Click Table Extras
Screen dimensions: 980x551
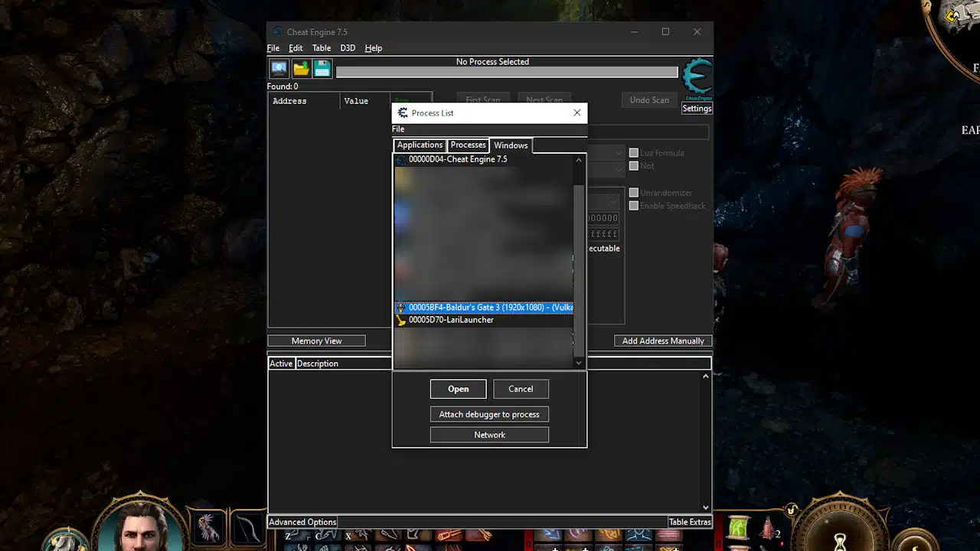pyautogui.click(x=690, y=522)
